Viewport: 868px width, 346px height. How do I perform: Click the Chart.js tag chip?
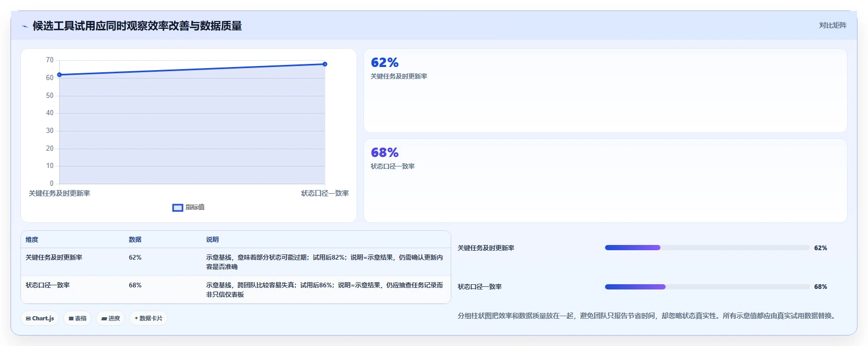pyautogui.click(x=40, y=318)
